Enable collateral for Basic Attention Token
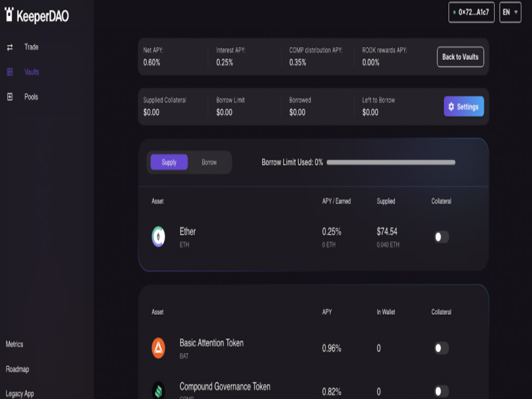Viewport: 532px width, 399px height. [x=441, y=348]
